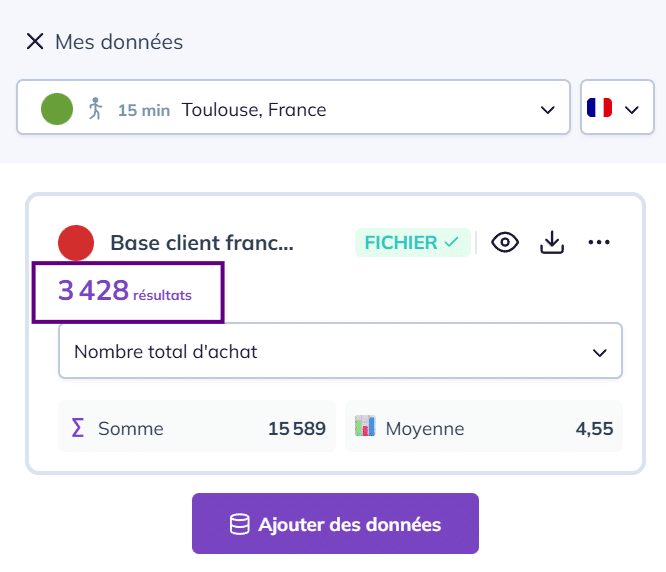Download the Base client dataset
This screenshot has width=666, height=572.
[x=552, y=242]
